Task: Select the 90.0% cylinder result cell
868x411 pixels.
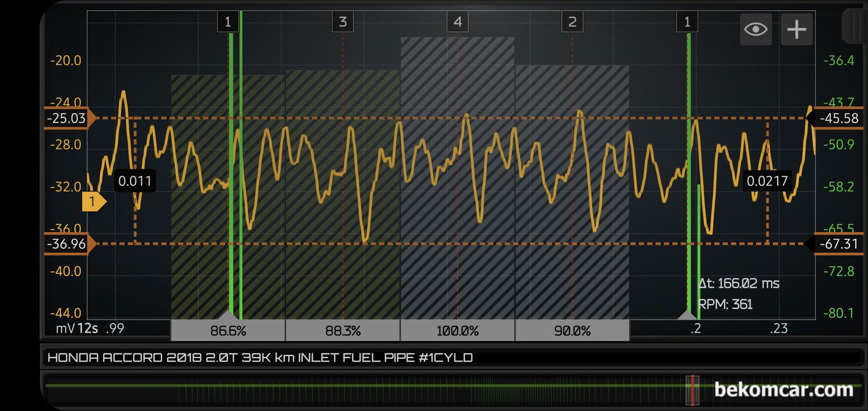Action: click(572, 331)
